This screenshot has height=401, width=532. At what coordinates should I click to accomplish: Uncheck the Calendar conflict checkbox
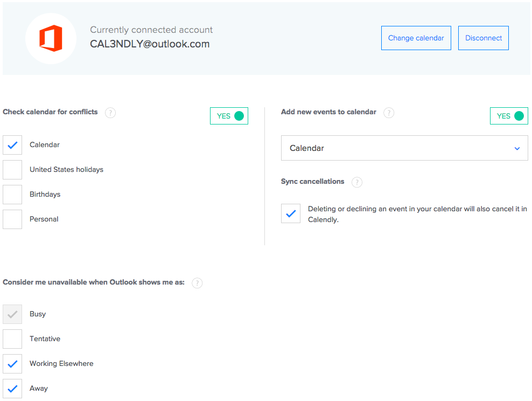click(12, 145)
